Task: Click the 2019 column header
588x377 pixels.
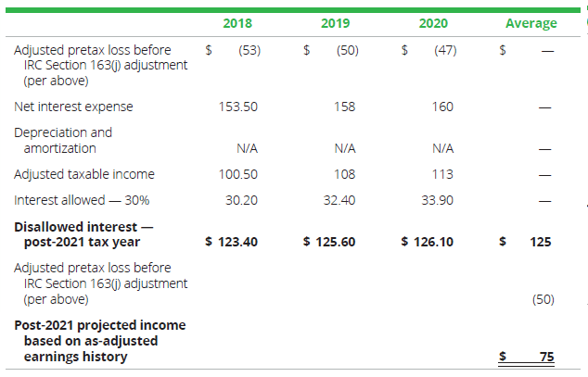Action: pos(335,23)
